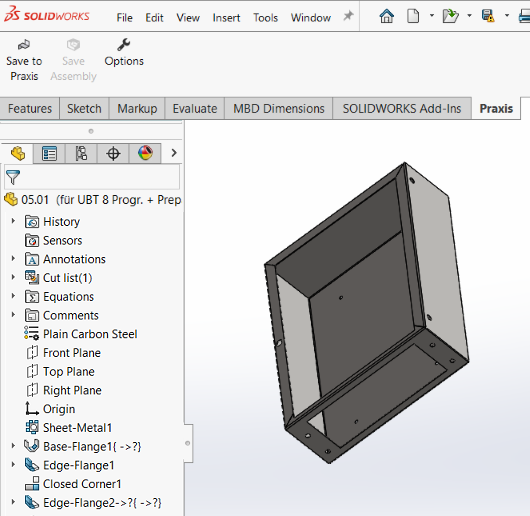The height and width of the screenshot is (516, 530).
Task: Open the Edit menu
Action: pos(154,18)
